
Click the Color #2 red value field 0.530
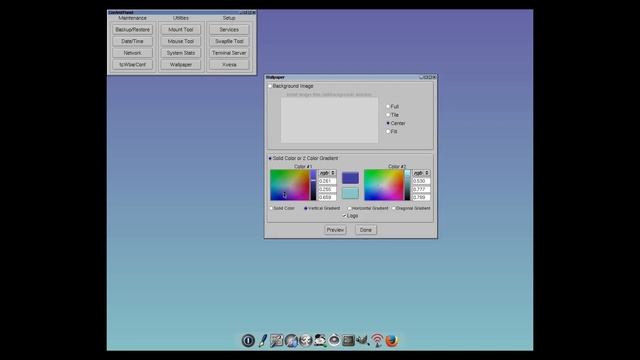tap(421, 181)
